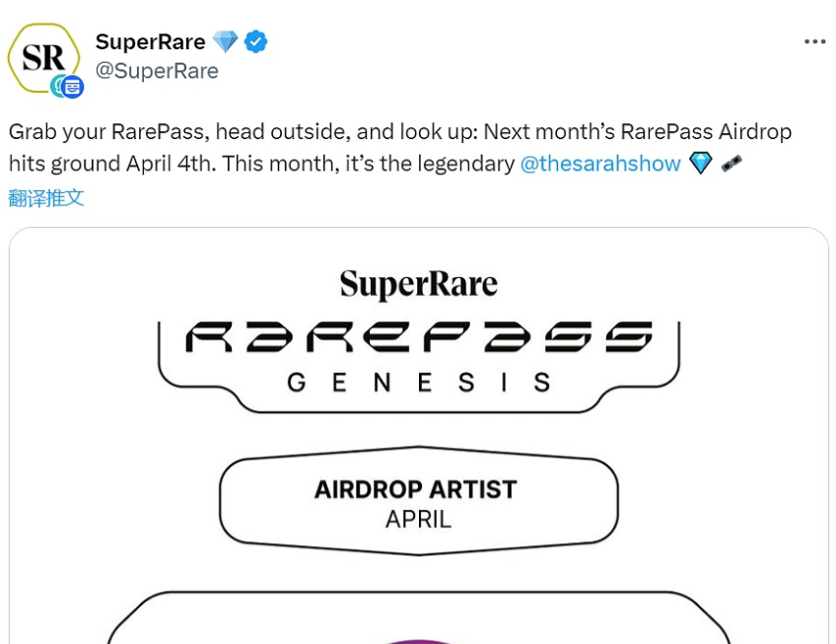Open the SuperRare display name profile link
Viewport: 836px width, 644px height.
point(150,41)
